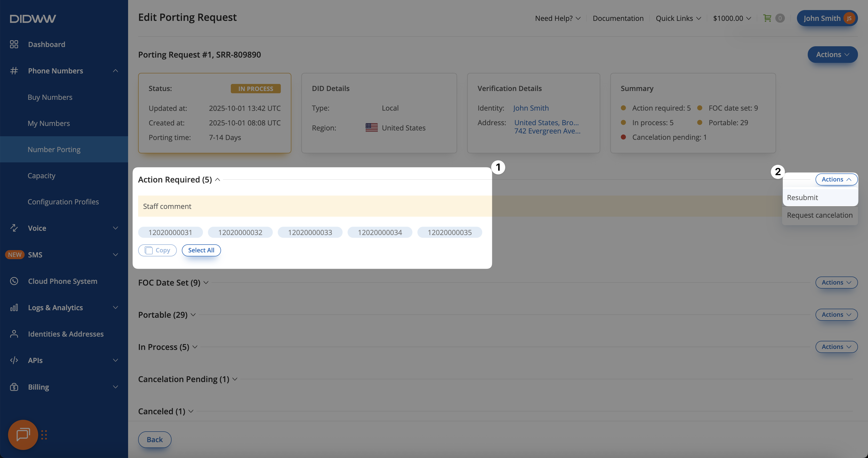Viewport: 868px width, 458px height.
Task: Open the chat support bubble icon
Action: [x=23, y=434]
